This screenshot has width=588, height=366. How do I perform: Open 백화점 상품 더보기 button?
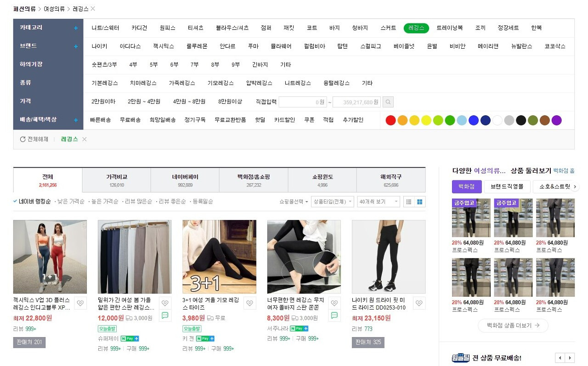513,326
